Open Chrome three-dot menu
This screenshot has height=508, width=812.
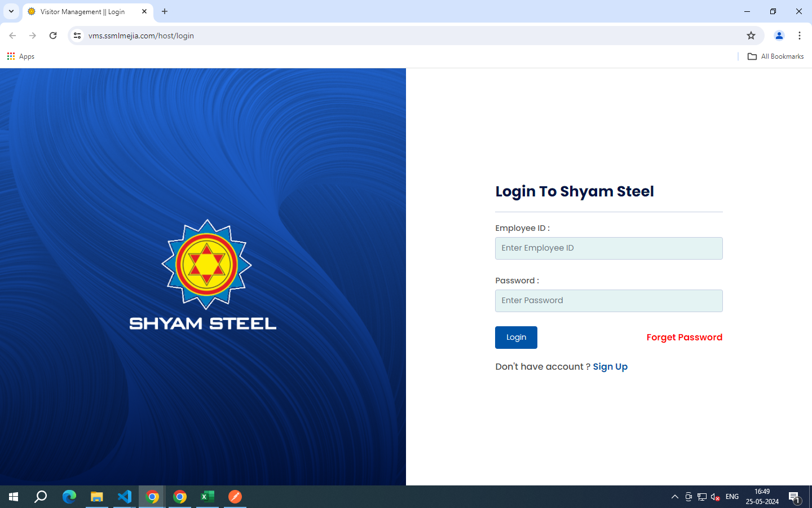tap(799, 36)
